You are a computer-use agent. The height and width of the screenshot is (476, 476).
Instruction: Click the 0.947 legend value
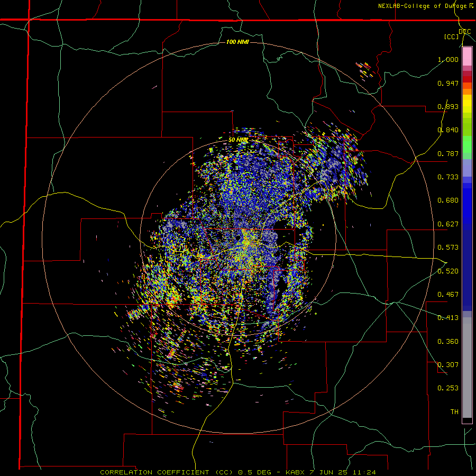click(448, 83)
